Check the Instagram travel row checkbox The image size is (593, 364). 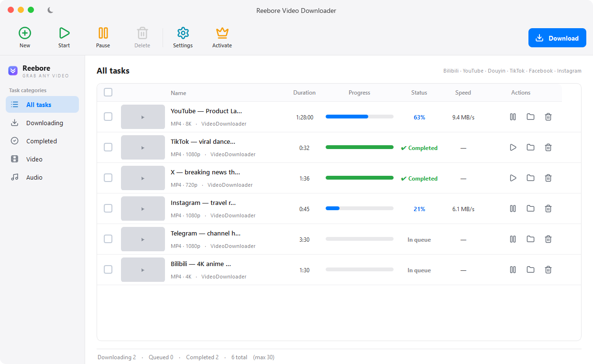click(x=108, y=208)
